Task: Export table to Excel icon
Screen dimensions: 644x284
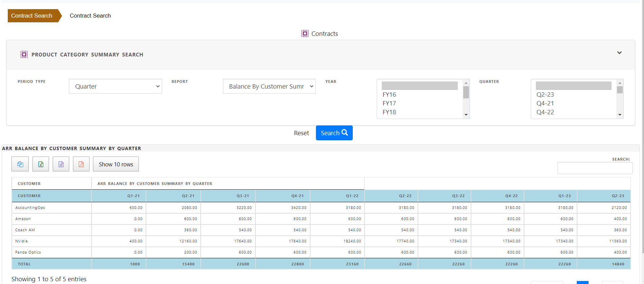Action: click(x=41, y=164)
